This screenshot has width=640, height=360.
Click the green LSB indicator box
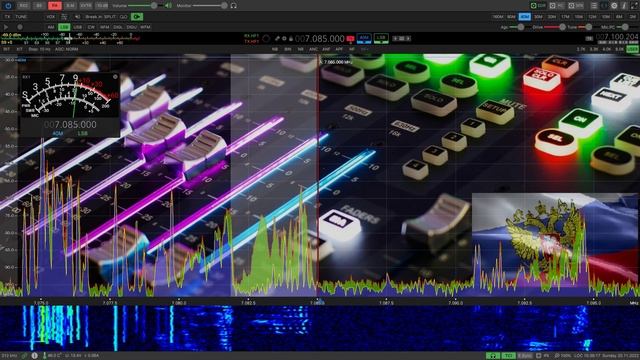tap(381, 38)
